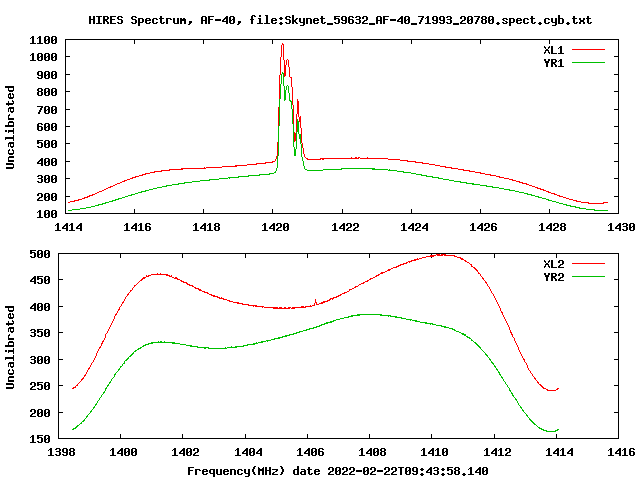Viewport: 640px width, 480px height.
Task: Click the 1414 tick label on top x-axis
Action: (68, 227)
